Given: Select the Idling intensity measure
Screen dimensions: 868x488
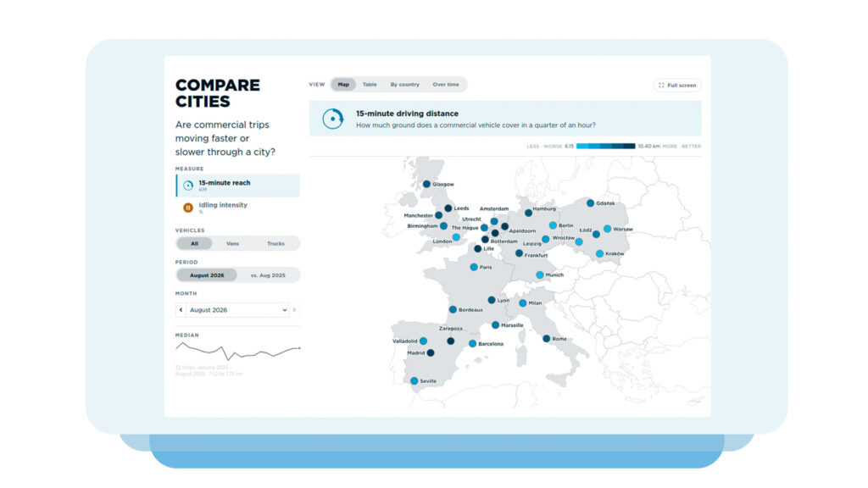Looking at the screenshot, I should (238, 208).
